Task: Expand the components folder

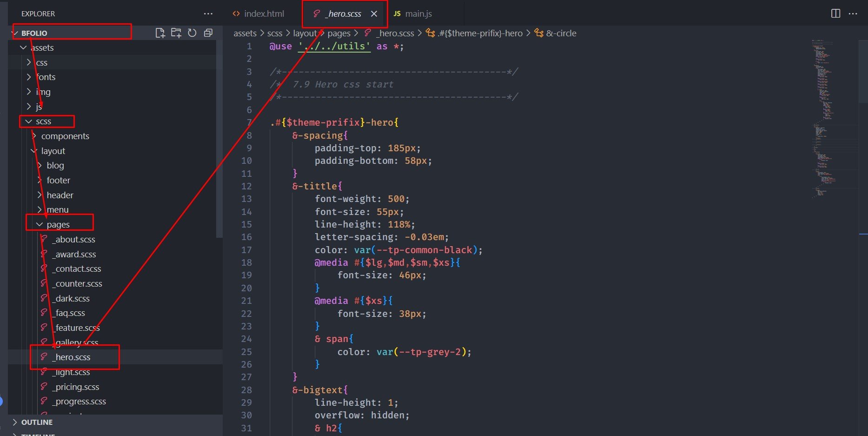Action: tap(65, 136)
